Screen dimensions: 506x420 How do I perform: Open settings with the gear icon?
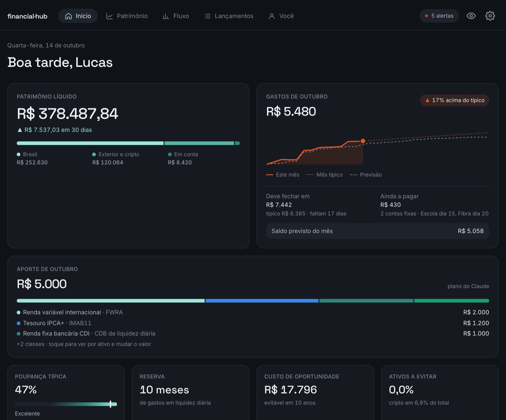[490, 16]
